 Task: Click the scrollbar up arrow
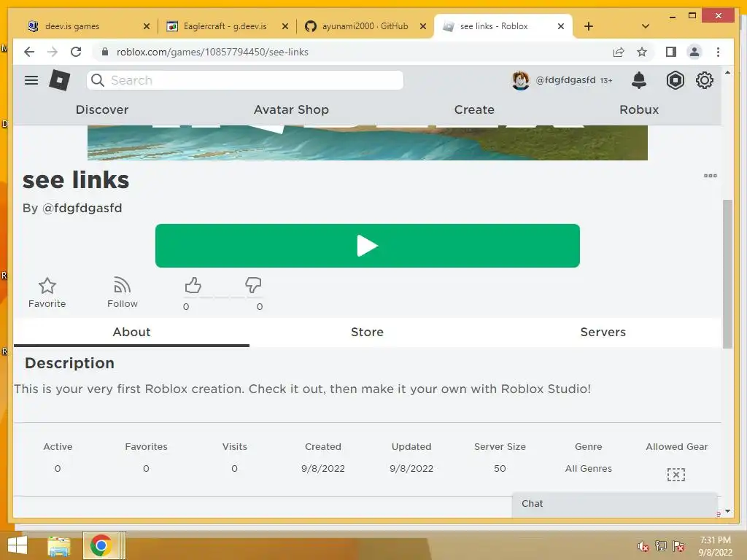point(727,73)
